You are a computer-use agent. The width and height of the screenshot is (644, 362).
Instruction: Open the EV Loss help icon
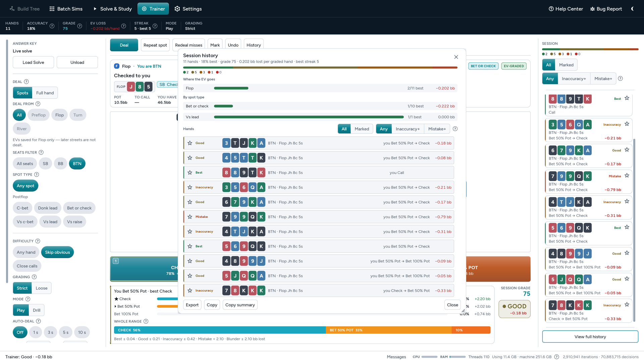pyautogui.click(x=123, y=26)
